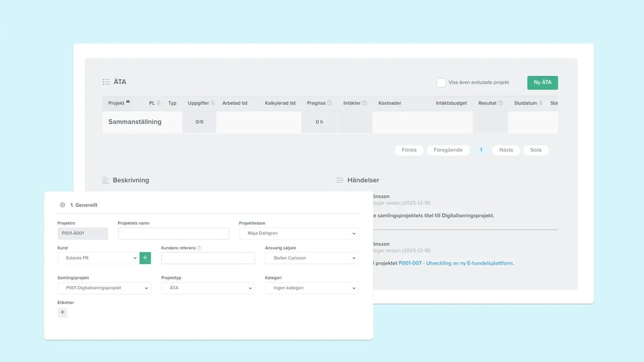644x362 pixels.
Task: Click the Projektets namn input field
Action: [x=173, y=234]
